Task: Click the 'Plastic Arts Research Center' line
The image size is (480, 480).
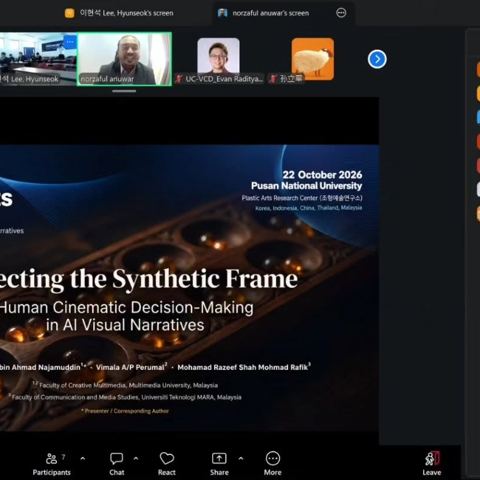Action: 302,198
